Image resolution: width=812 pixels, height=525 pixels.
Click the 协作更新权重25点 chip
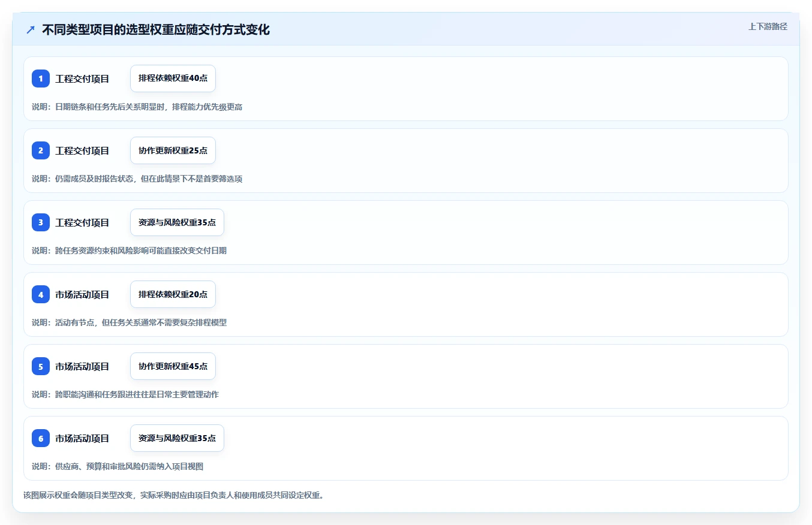[x=173, y=150]
